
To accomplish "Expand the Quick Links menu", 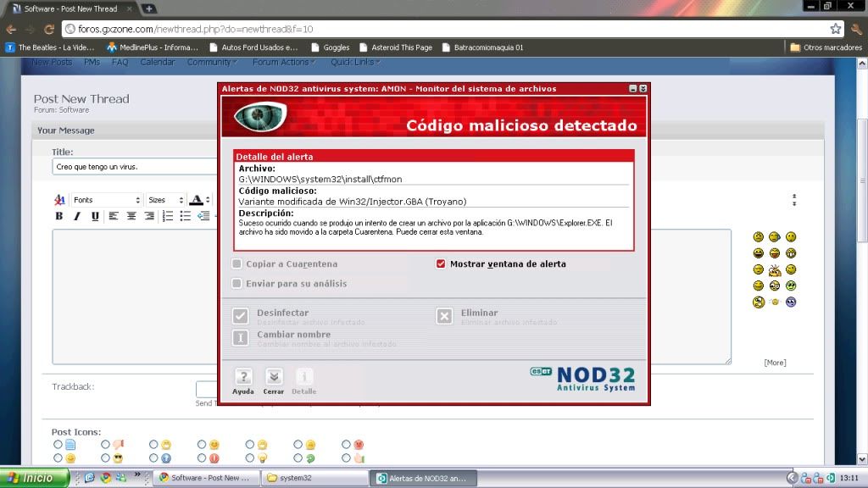I will [355, 62].
